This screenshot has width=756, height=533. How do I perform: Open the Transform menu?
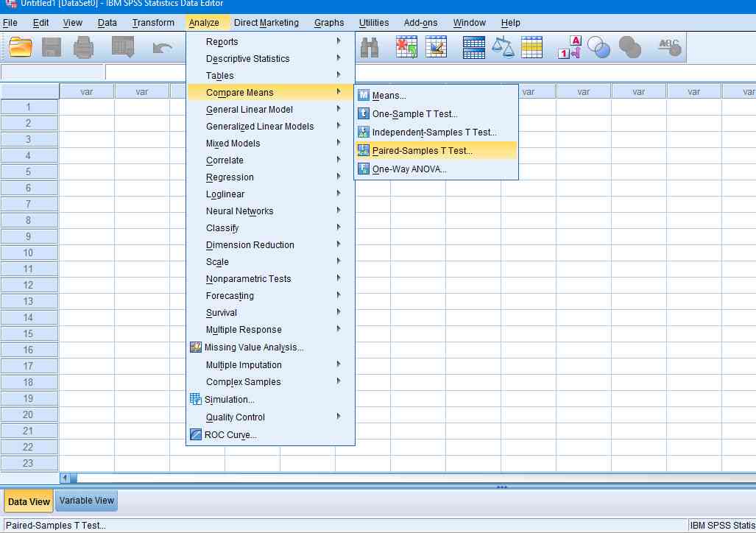[x=153, y=23]
